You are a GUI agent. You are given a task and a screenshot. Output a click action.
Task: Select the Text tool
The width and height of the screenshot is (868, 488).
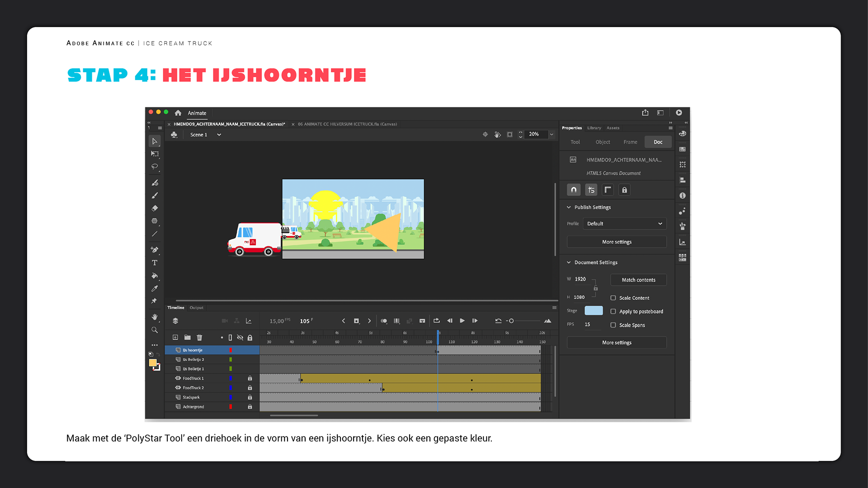pyautogui.click(x=155, y=263)
